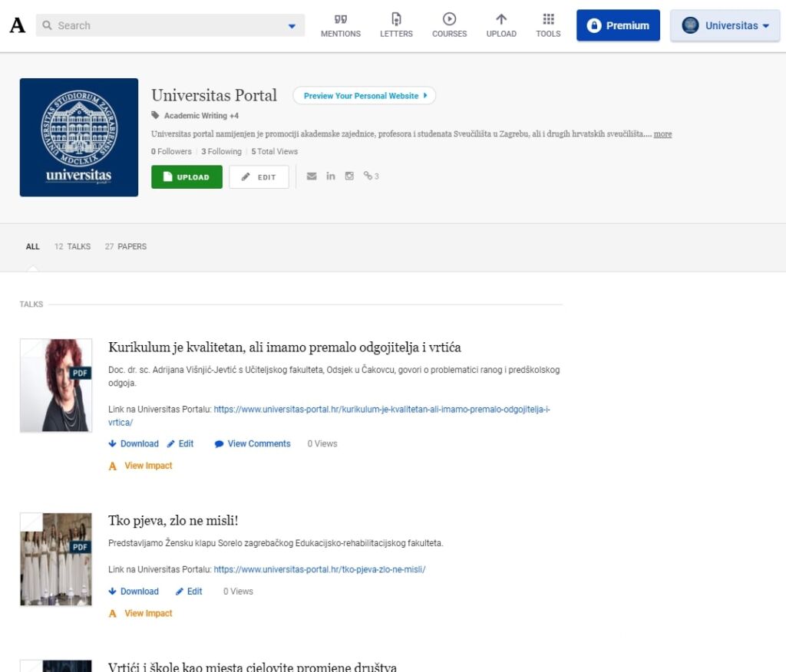Click the external links icon showing 3

tap(371, 176)
